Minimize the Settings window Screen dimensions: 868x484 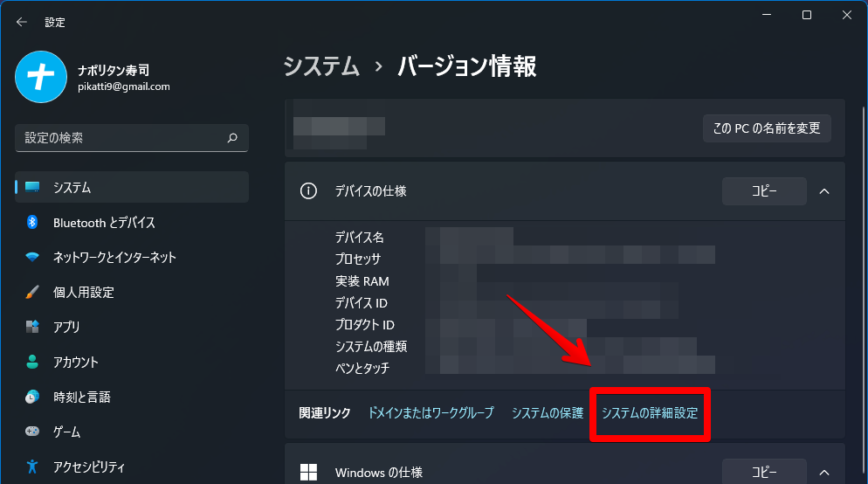coord(767,15)
